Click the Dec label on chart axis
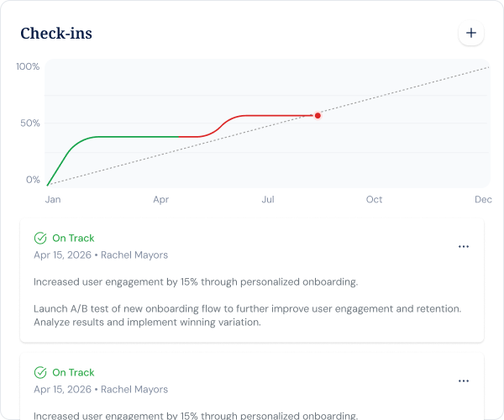Screen dimensions: 504x420 (483, 200)
